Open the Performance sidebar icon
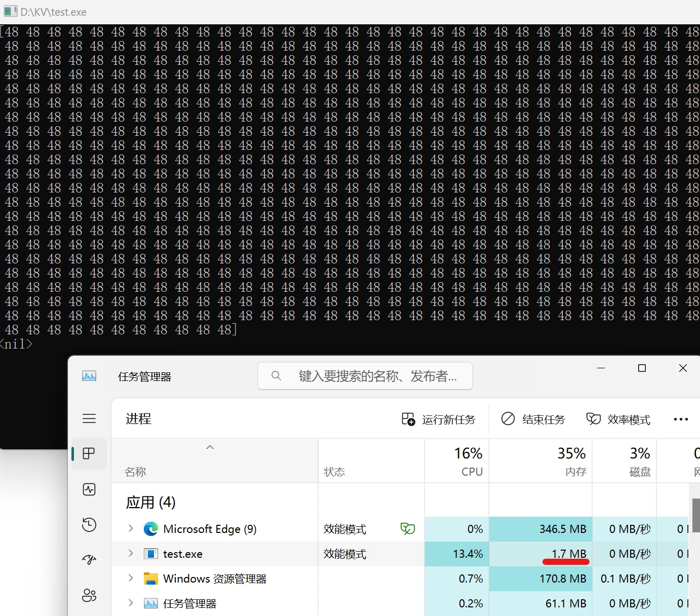Image resolution: width=700 pixels, height=616 pixels. 89,489
